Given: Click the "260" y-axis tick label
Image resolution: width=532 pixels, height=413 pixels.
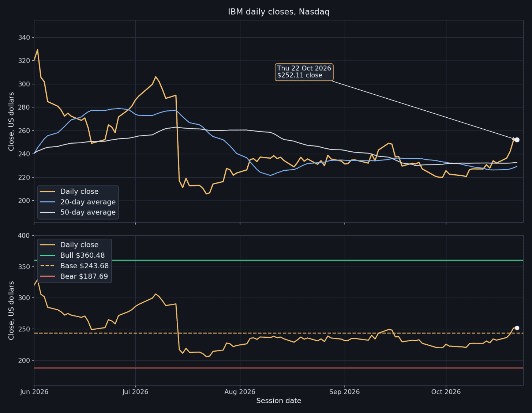Looking at the screenshot, I should (x=24, y=131).
